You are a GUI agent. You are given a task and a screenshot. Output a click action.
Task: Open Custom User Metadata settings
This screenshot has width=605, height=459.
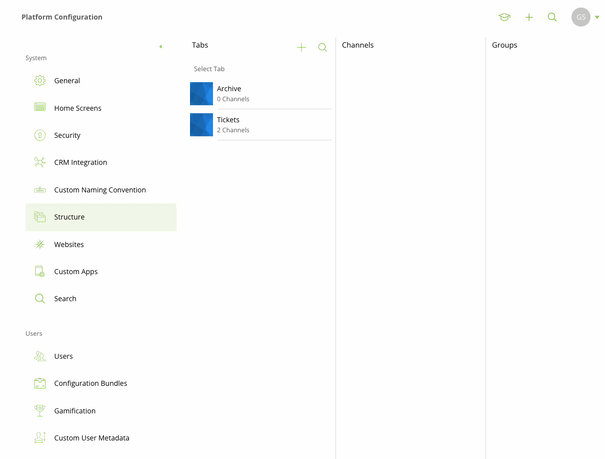91,438
